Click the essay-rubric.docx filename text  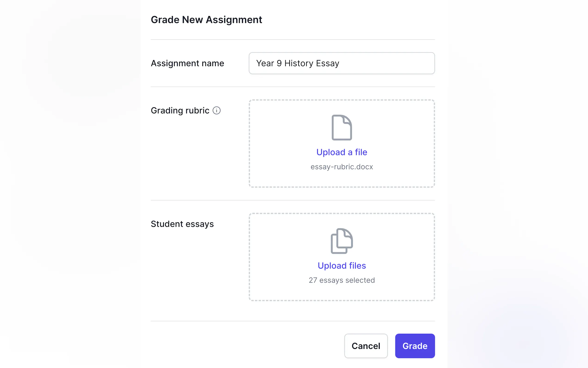coord(341,167)
